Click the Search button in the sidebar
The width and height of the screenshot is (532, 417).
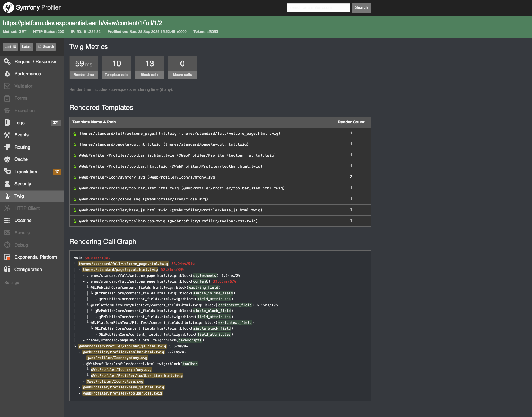click(x=45, y=47)
